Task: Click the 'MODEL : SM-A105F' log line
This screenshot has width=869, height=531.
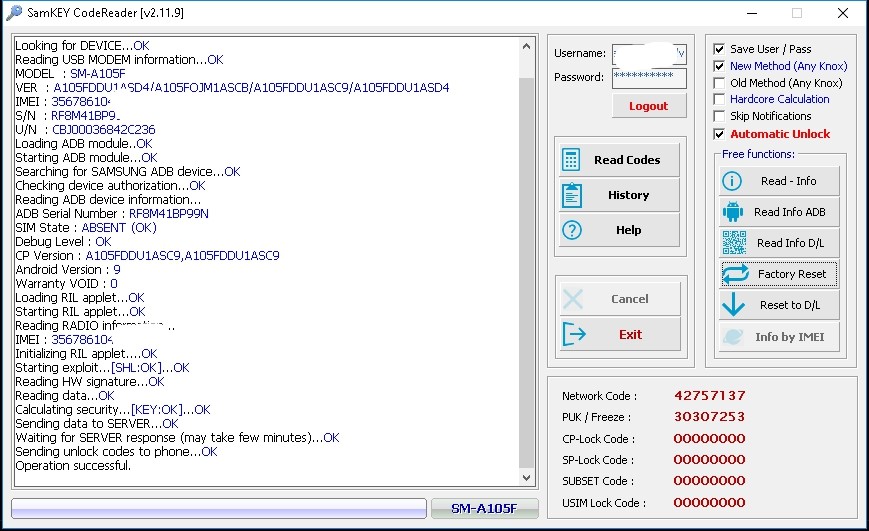Action: point(70,74)
